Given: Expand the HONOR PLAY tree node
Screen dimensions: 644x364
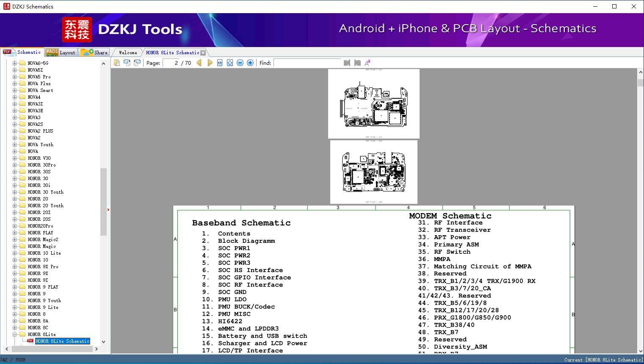Looking at the screenshot, I should point(14,233).
